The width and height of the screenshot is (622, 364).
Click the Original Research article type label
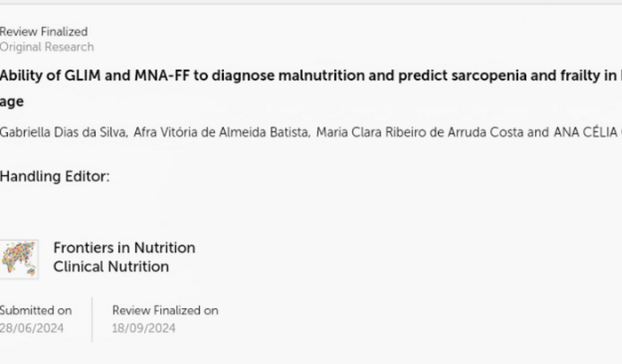(47, 47)
